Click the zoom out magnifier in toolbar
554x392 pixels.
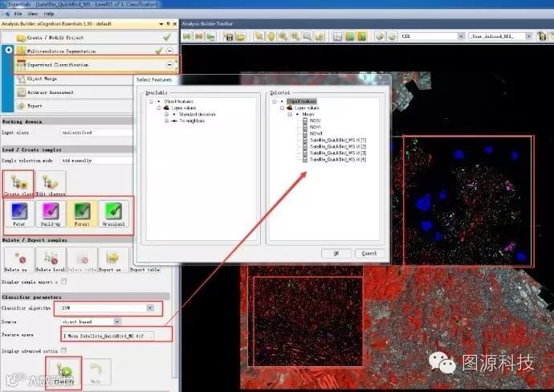295,36
